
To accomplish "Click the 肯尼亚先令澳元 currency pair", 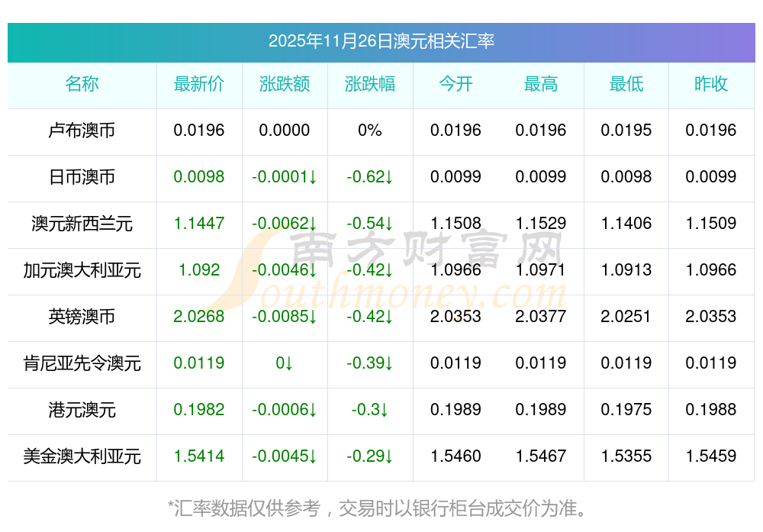I will point(82,363).
